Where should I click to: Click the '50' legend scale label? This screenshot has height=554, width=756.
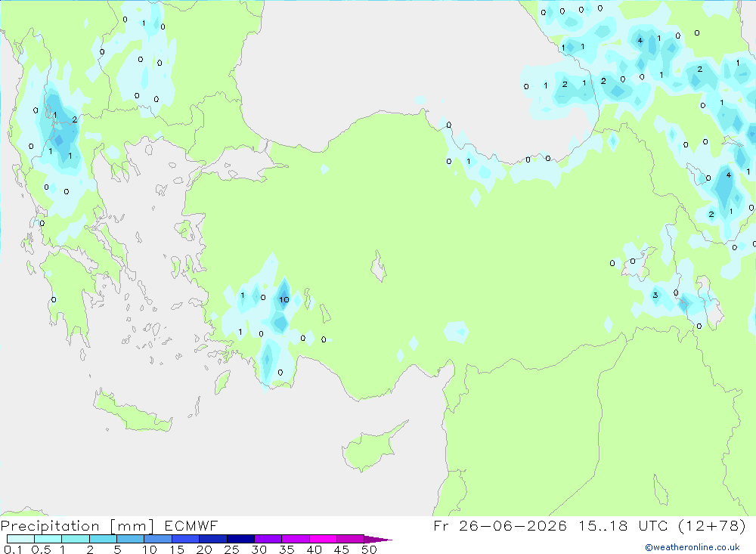click(x=369, y=549)
